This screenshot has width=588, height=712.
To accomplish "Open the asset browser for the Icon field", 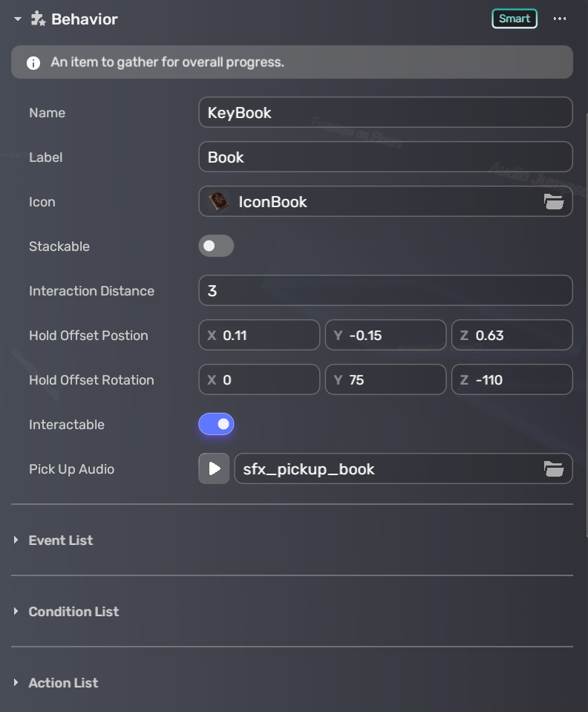I will point(555,201).
